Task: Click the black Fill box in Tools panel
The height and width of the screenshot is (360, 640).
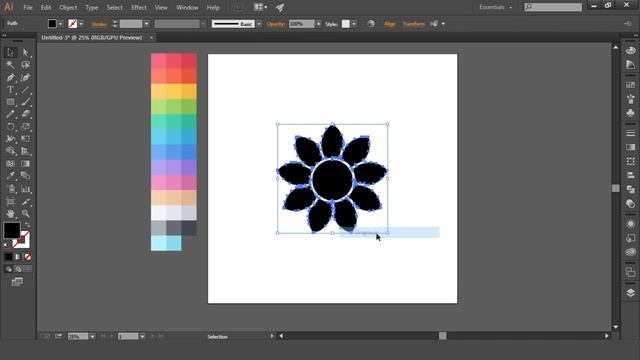Action: [x=12, y=230]
